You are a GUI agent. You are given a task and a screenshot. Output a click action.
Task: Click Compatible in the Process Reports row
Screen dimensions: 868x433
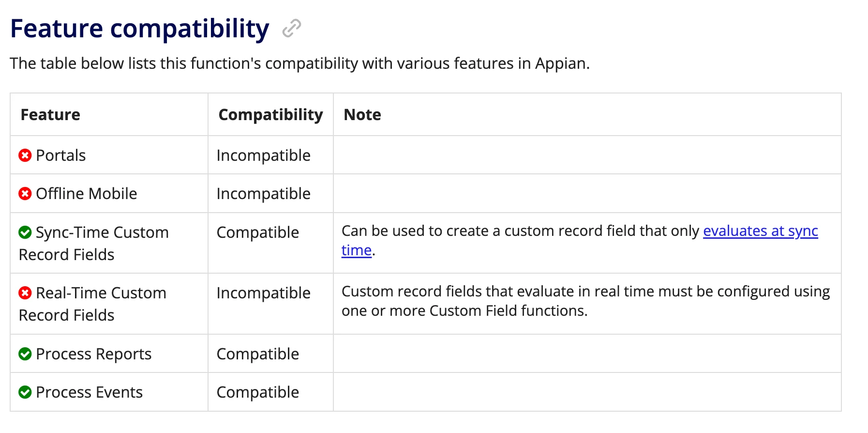[257, 354]
